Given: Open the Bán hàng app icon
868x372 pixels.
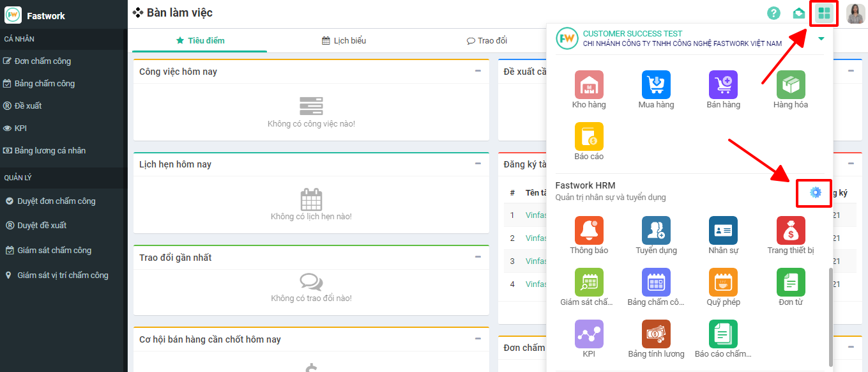Looking at the screenshot, I should (x=723, y=84).
